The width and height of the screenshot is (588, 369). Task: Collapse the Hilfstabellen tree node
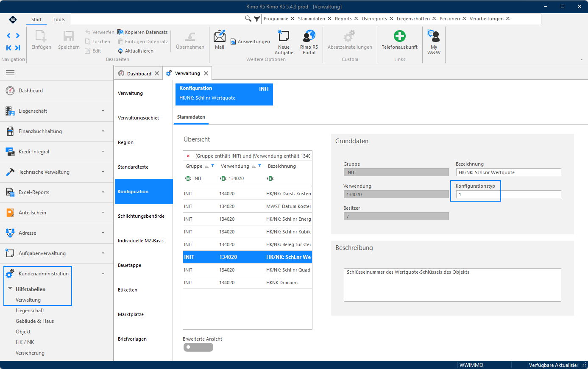pos(10,289)
